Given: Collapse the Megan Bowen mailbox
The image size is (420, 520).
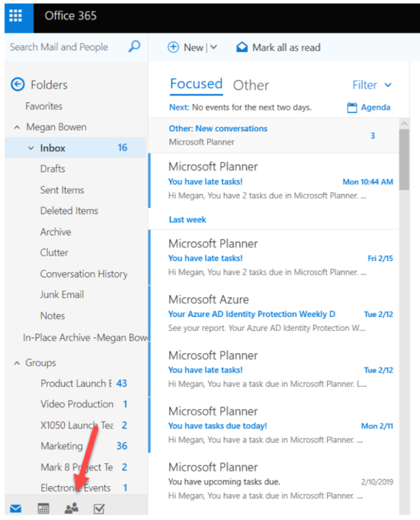Looking at the screenshot, I should 17,127.
